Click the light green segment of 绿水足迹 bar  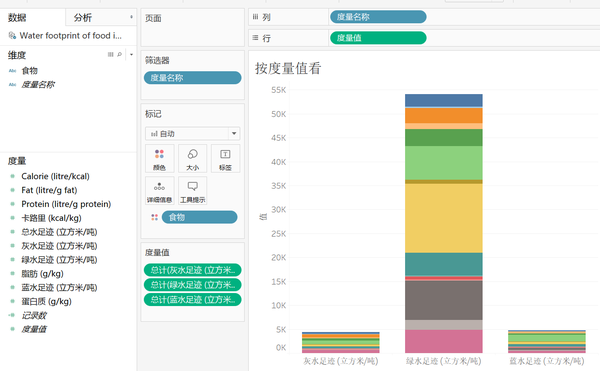(x=444, y=163)
